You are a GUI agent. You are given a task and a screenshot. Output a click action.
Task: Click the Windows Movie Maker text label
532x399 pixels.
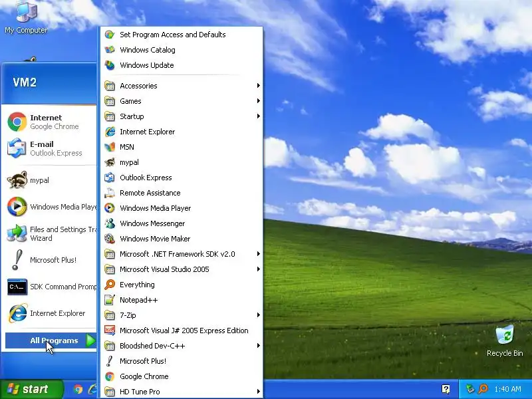click(x=155, y=239)
